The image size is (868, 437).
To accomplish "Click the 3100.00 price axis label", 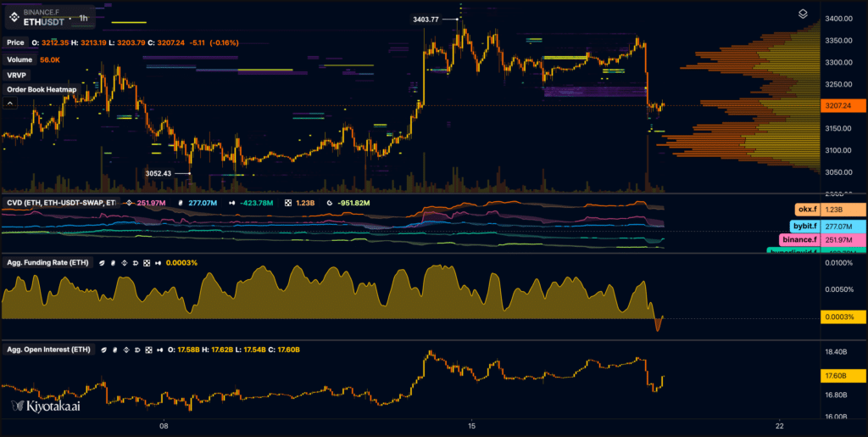I will (x=838, y=150).
